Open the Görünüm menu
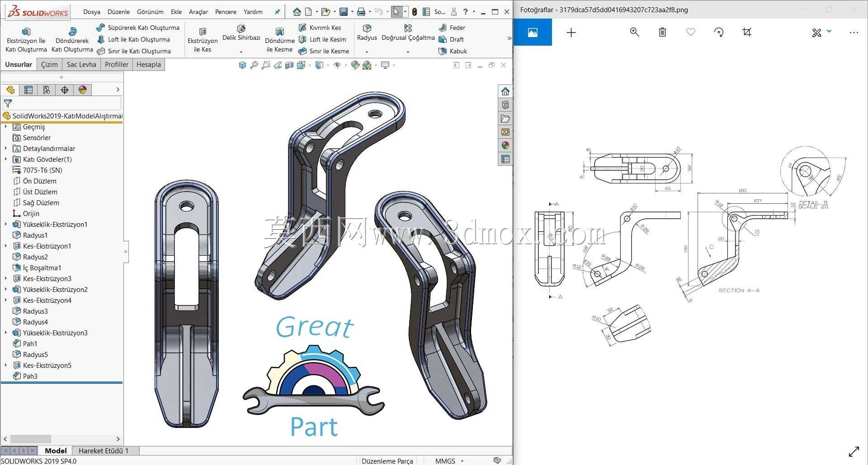 pyautogui.click(x=150, y=12)
